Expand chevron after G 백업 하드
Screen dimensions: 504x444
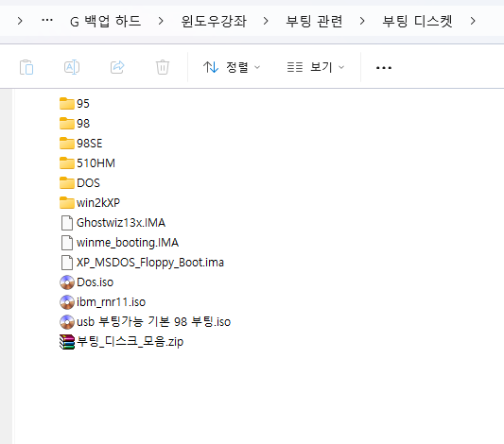(x=161, y=21)
